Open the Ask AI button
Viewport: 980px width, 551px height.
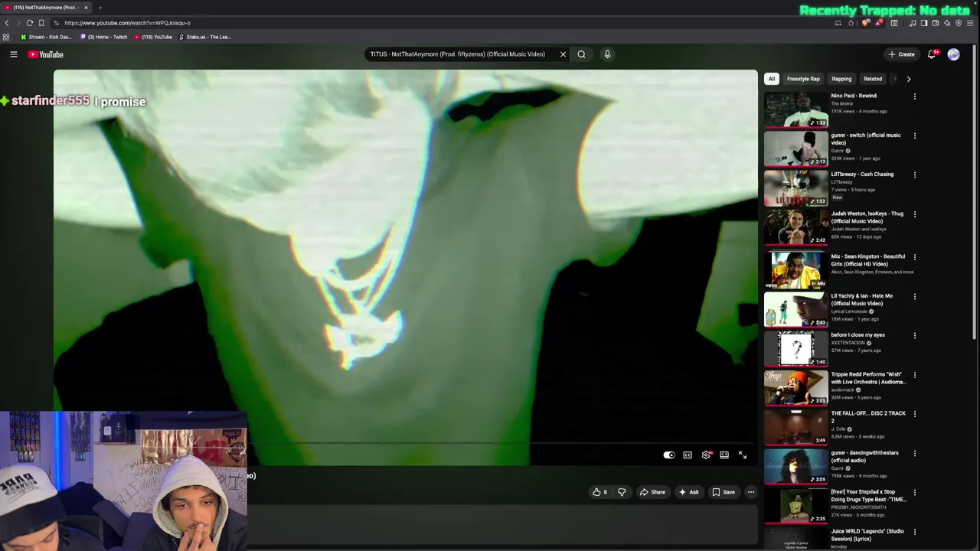click(688, 492)
